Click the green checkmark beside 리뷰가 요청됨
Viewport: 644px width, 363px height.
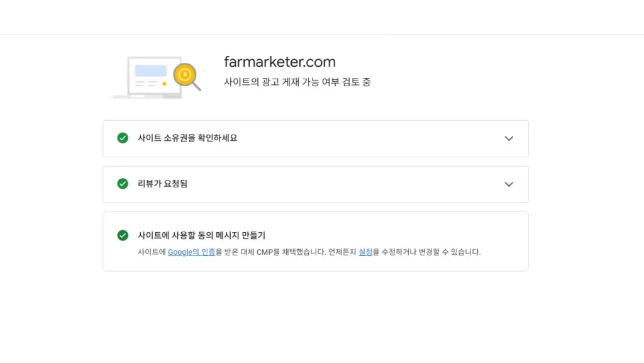click(123, 184)
